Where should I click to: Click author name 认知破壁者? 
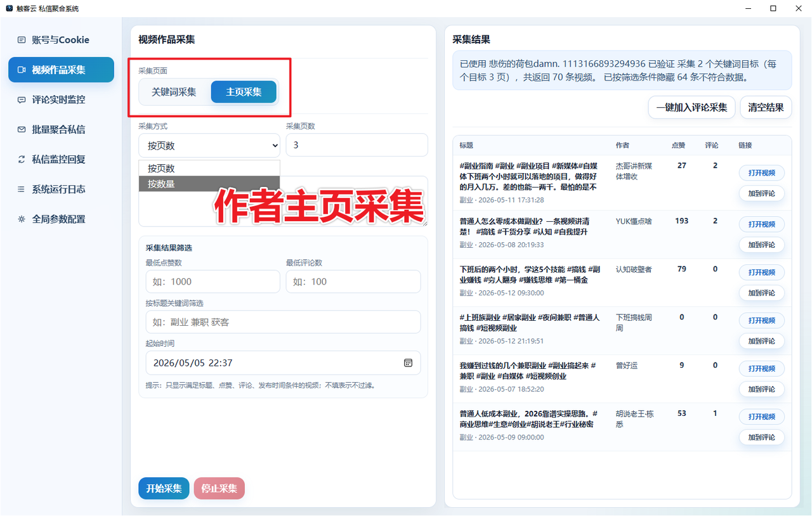pyautogui.click(x=634, y=269)
